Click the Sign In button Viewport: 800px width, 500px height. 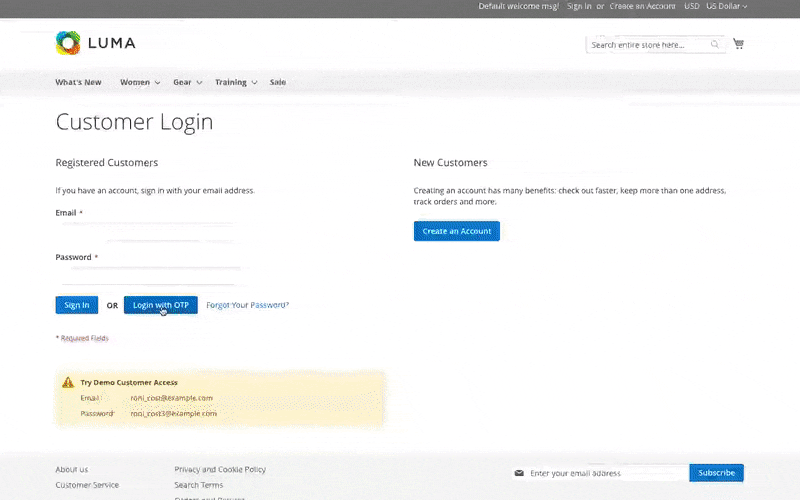[77, 305]
